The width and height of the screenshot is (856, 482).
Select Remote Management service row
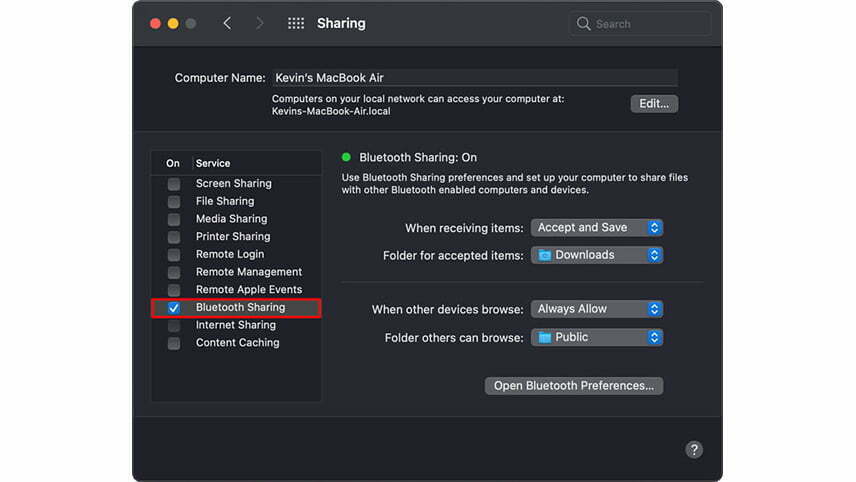236,272
